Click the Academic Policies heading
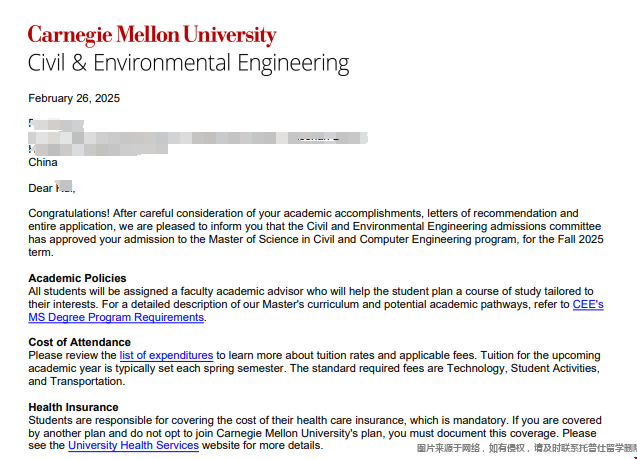The height and width of the screenshot is (459, 637). [77, 278]
